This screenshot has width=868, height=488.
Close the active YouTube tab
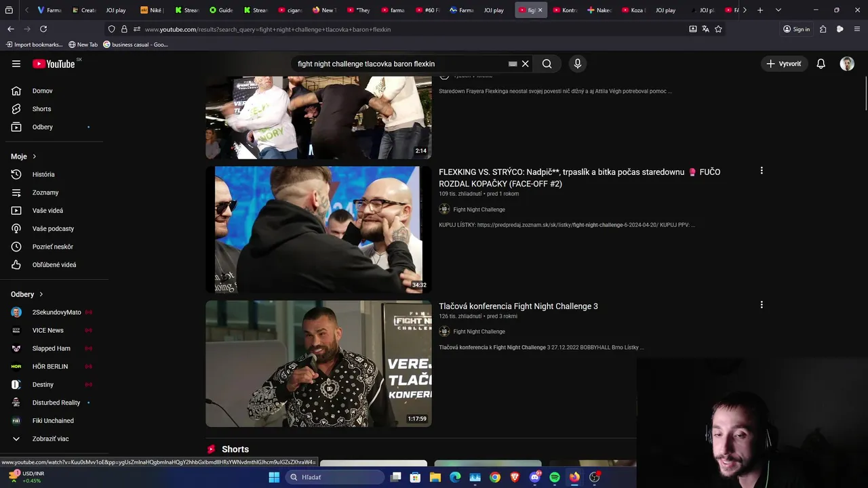(x=540, y=10)
